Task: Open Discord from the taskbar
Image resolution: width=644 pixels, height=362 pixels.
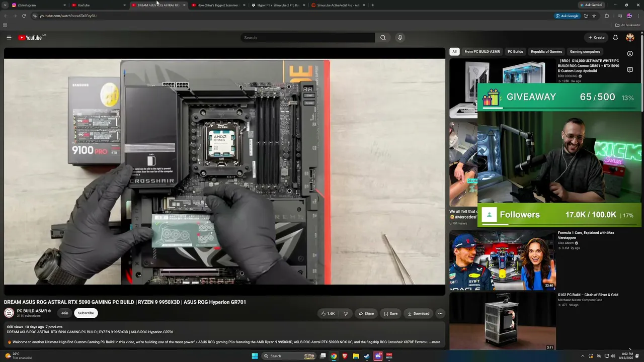Action: (x=378, y=356)
